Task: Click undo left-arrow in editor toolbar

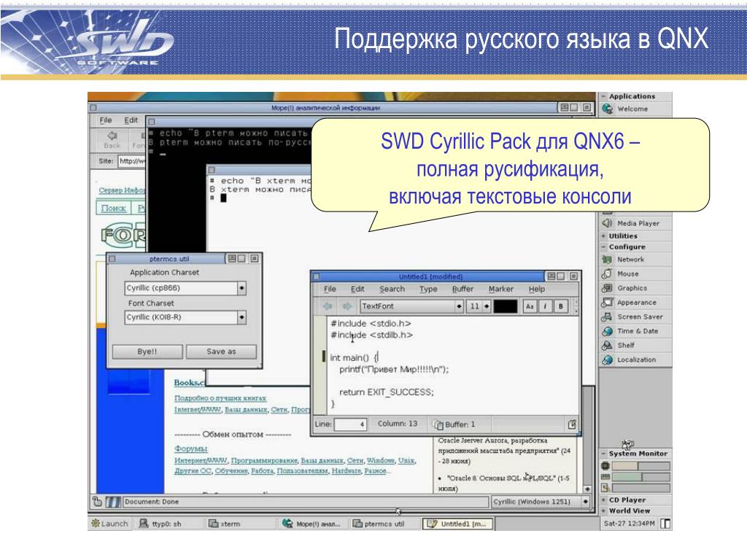Action: coord(328,306)
